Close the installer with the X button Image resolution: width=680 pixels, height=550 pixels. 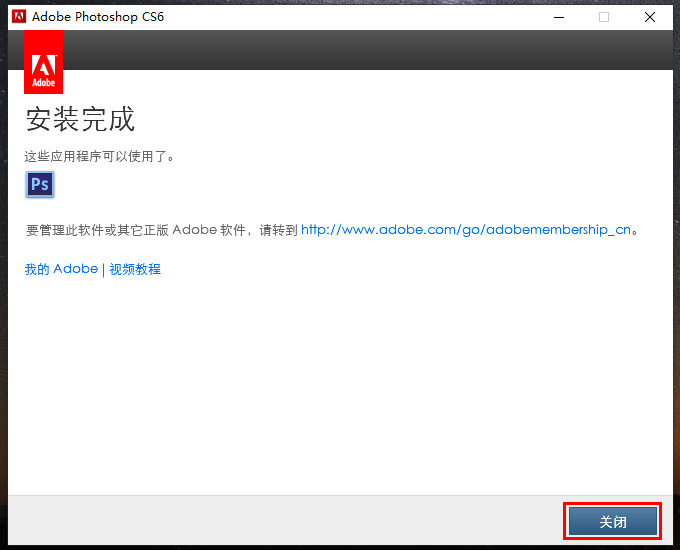coord(650,17)
